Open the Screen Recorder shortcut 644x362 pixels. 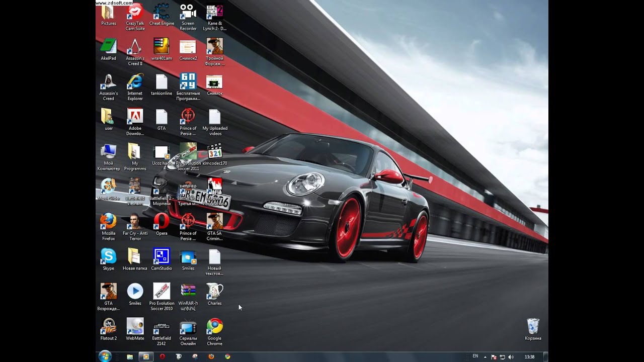[188, 18]
